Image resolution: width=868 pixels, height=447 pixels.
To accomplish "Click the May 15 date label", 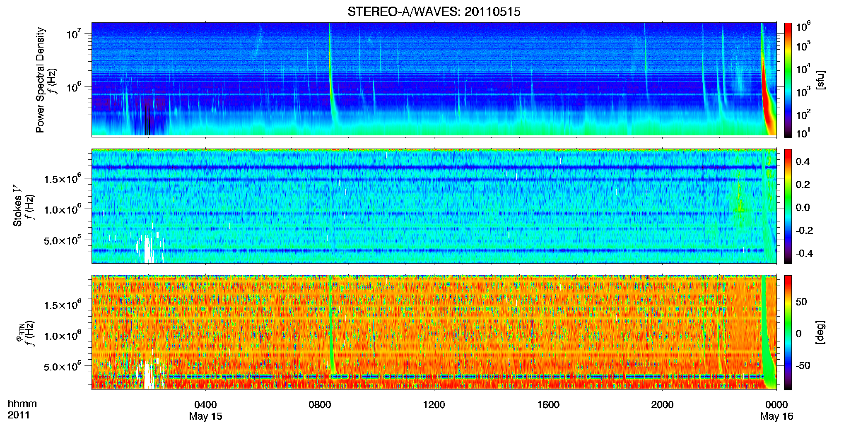I will (205, 416).
